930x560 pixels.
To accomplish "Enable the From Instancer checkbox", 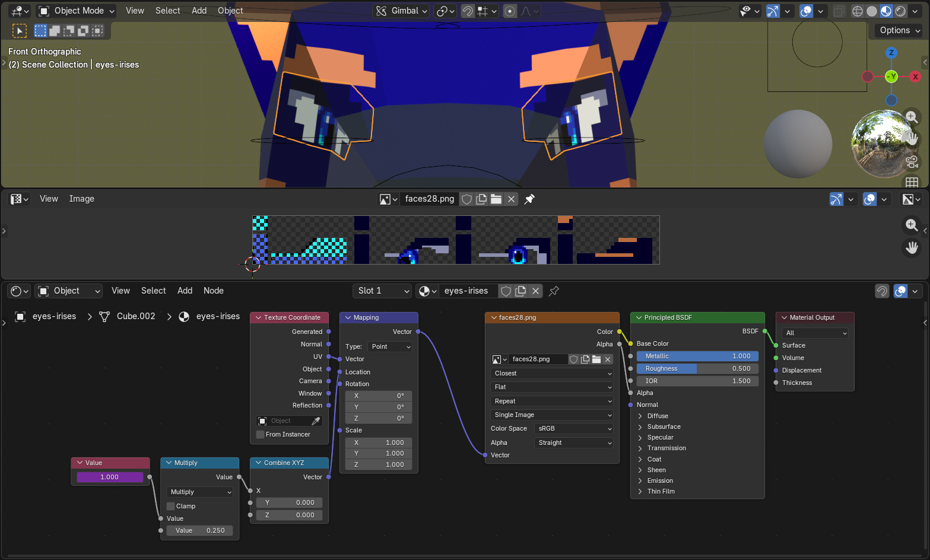I will pos(261,435).
